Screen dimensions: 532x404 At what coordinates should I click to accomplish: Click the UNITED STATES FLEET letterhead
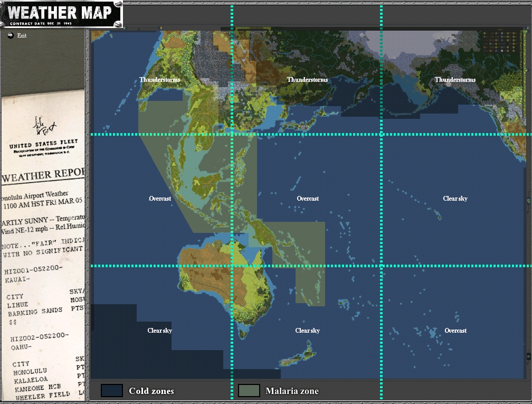click(43, 144)
